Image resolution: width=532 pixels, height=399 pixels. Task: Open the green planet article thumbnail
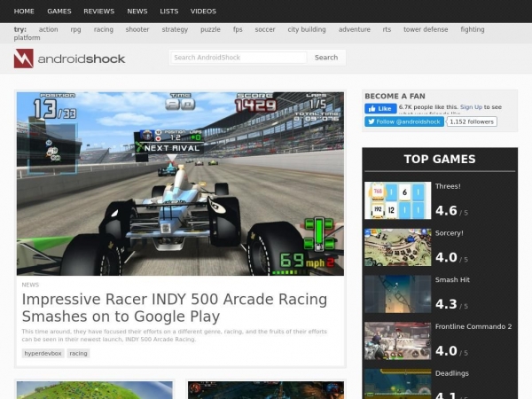(95, 390)
